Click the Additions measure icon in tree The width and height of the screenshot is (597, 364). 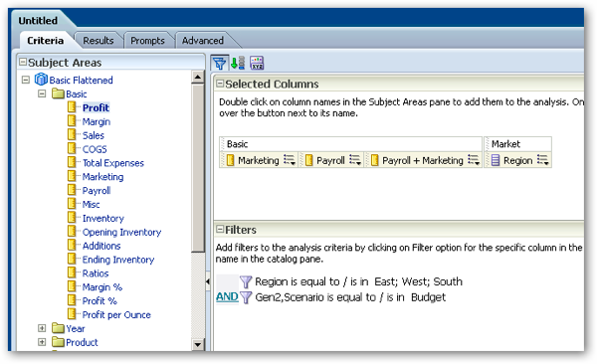tap(72, 246)
